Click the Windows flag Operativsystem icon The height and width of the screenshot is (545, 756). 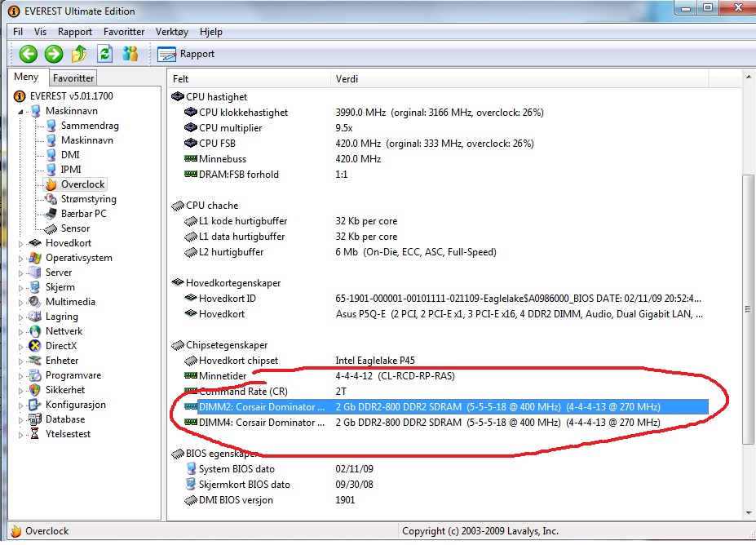[x=35, y=258]
